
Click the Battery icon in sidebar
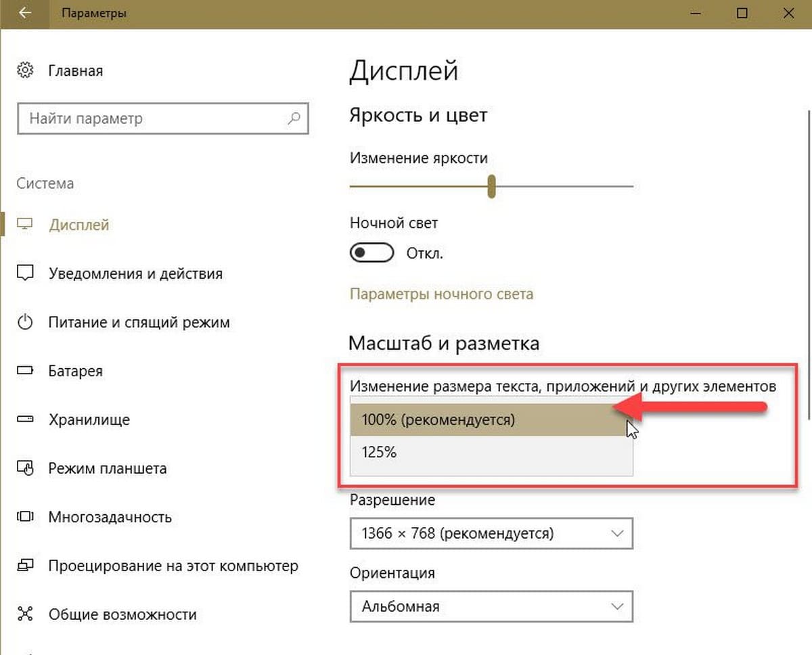pyautogui.click(x=25, y=371)
